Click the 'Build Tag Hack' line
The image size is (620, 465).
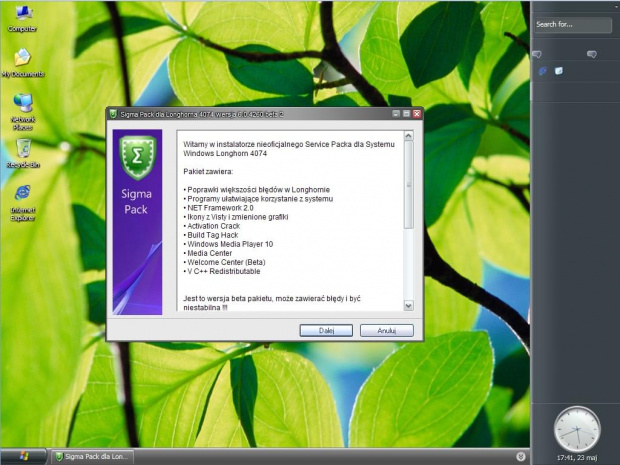pos(211,235)
